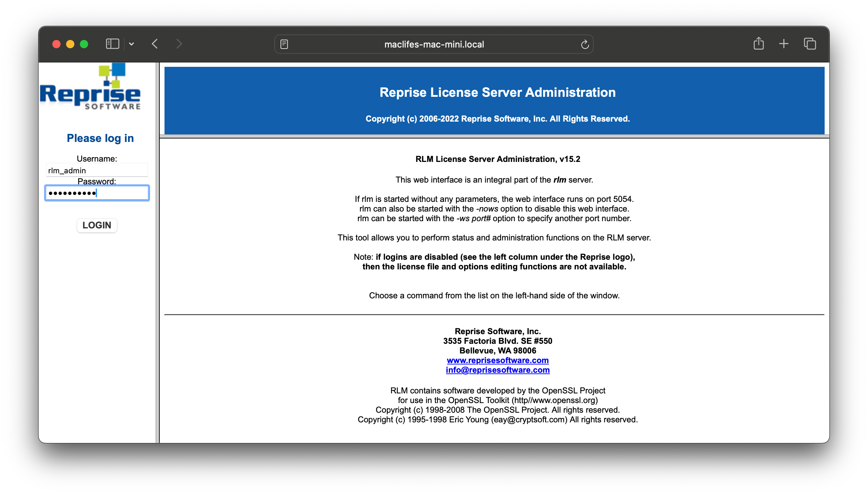The width and height of the screenshot is (868, 494).
Task: Click the forward navigation arrow
Action: pyautogui.click(x=179, y=44)
